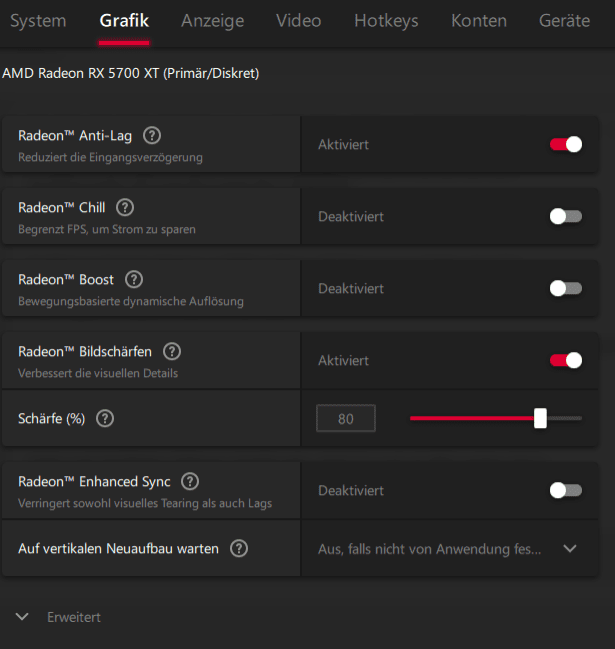Enable the Radeon Chill toggle
615x649 pixels.
566,216
